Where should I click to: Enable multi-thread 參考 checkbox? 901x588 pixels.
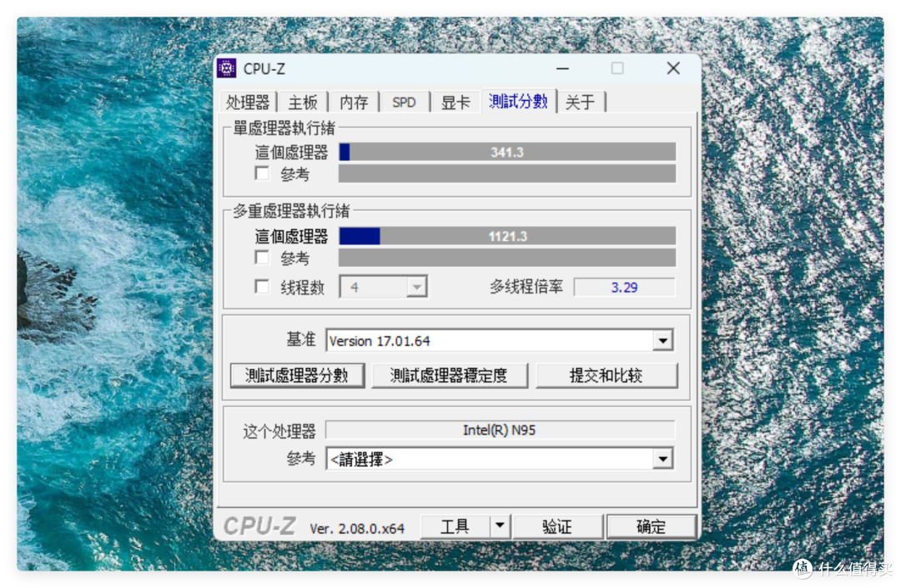point(262,258)
